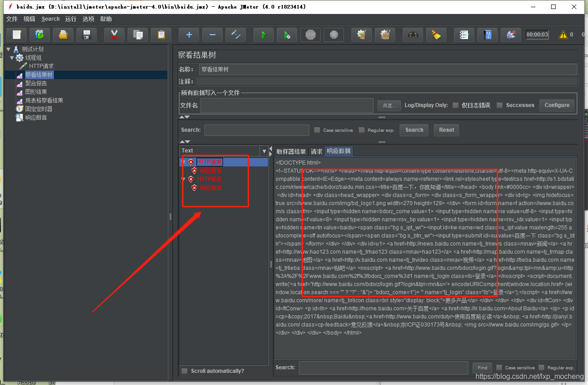
Task: Click the upper Search text field
Action: pyautogui.click(x=257, y=130)
